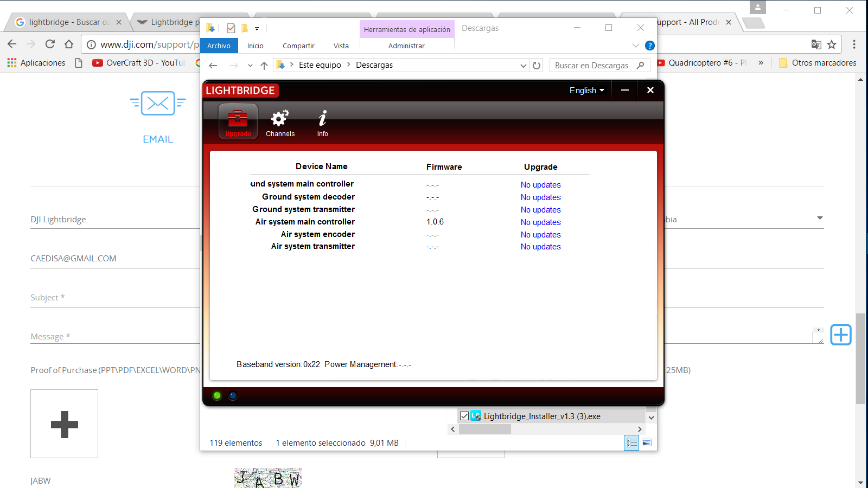
Task: Reload the DJI support page in Chrome
Action: [x=50, y=44]
